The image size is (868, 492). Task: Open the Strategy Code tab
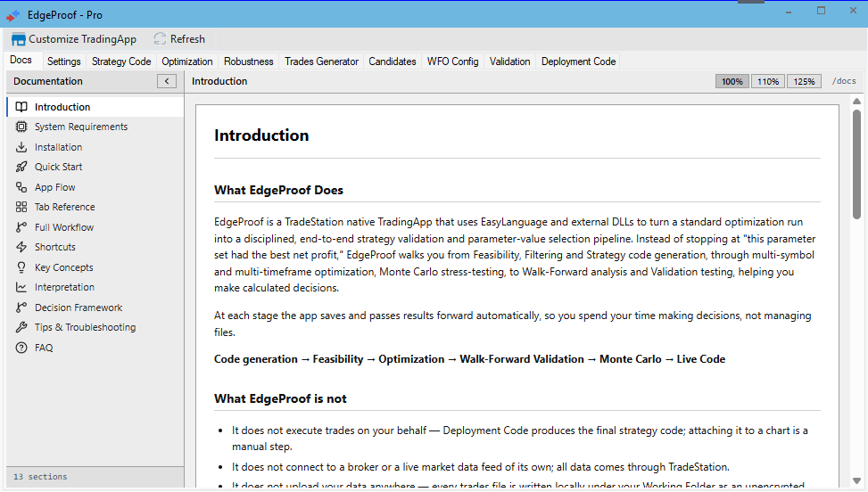click(x=121, y=61)
